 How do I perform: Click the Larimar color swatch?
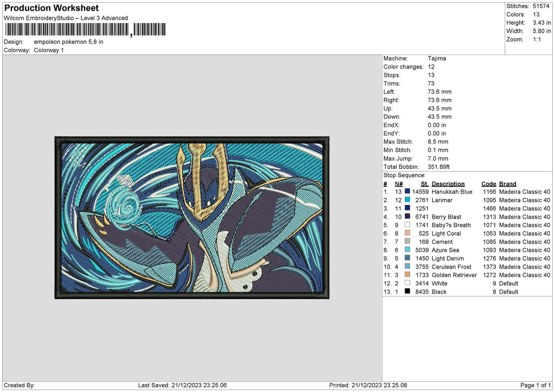407,200
